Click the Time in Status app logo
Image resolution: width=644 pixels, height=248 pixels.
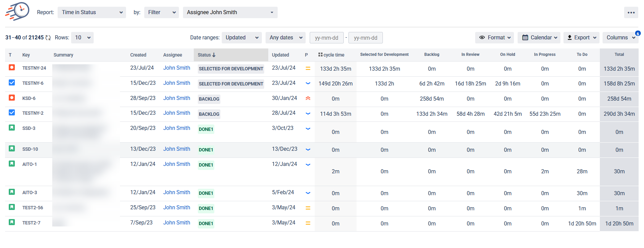point(18,12)
